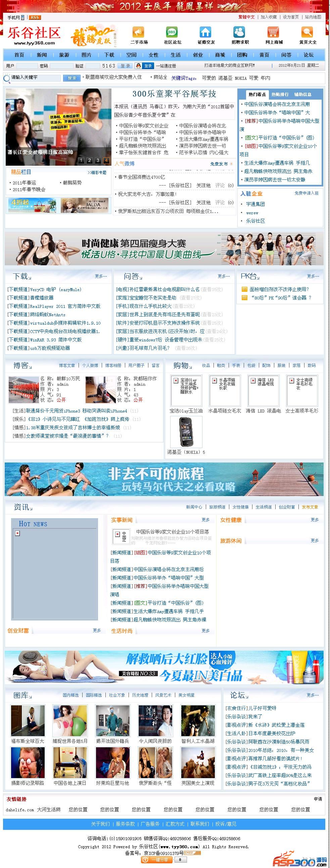Click 更多 in the PK台 section
Viewport: 330px width, 868px height.
click(x=313, y=276)
